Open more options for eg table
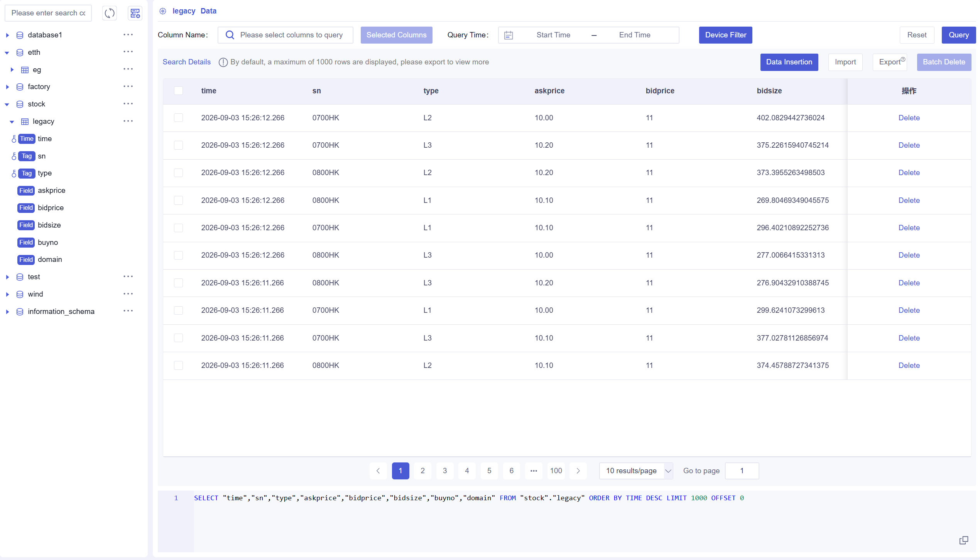 (x=128, y=69)
